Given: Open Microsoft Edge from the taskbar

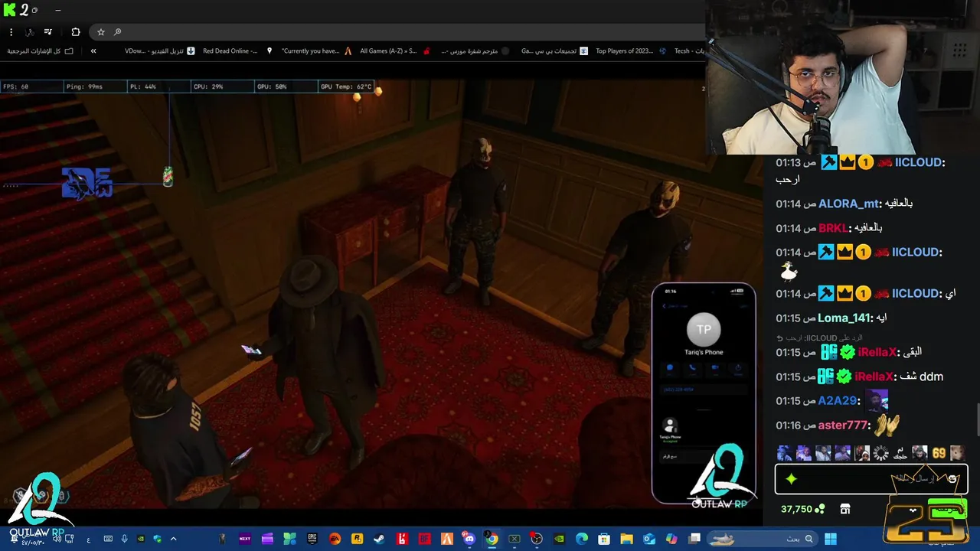Looking at the screenshot, I should pos(582,539).
